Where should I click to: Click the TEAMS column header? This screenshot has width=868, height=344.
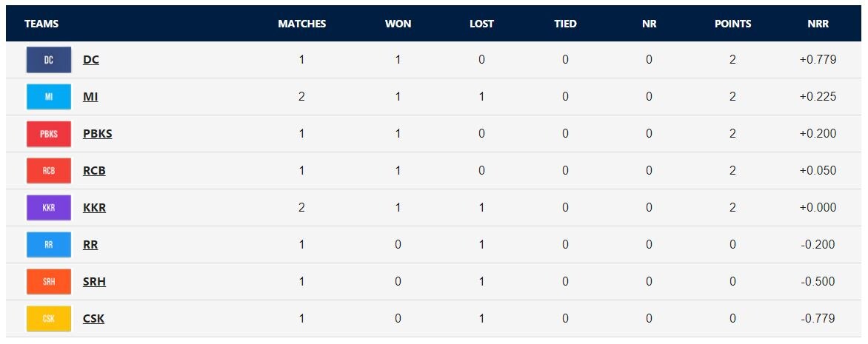click(41, 24)
